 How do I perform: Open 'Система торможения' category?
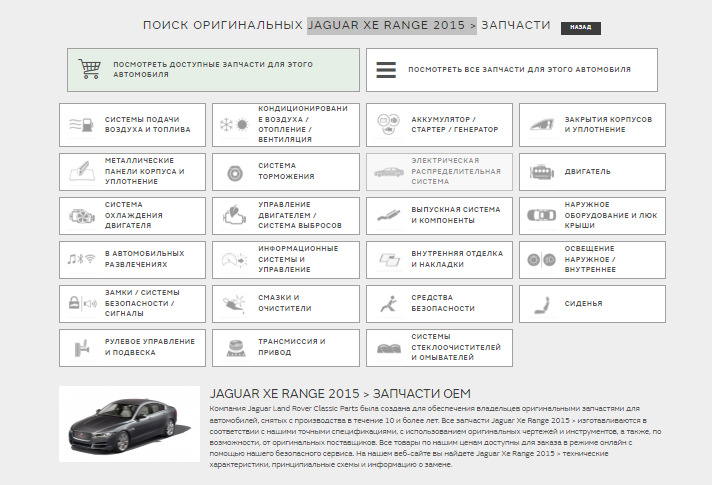click(x=286, y=172)
